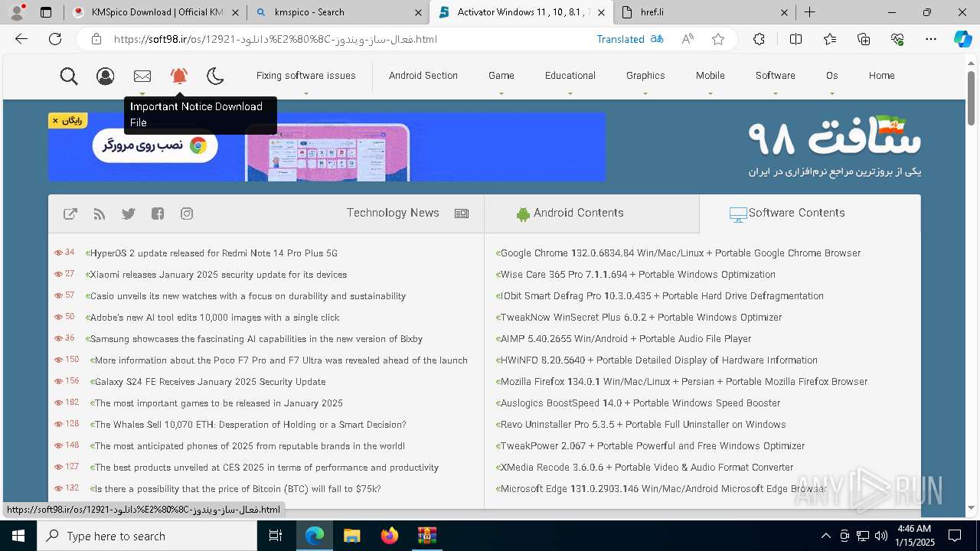Expand the Software menu
The image size is (980, 551).
[x=776, y=76]
